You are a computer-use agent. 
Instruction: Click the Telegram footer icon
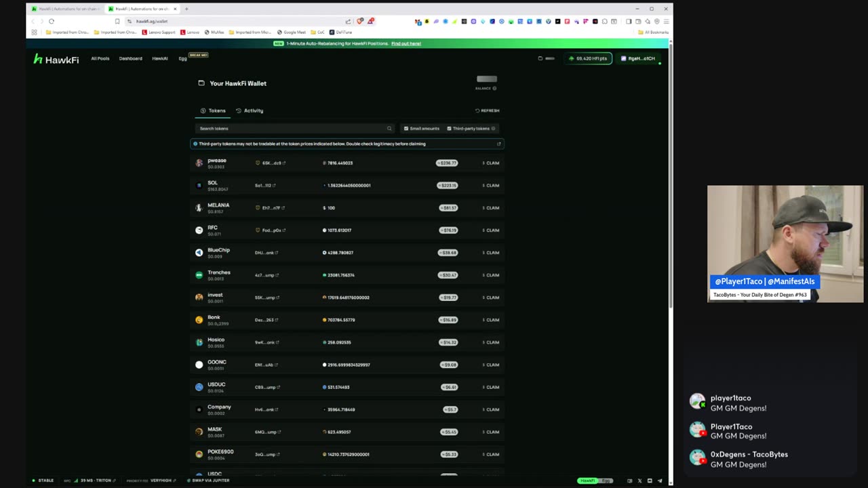[659, 481]
